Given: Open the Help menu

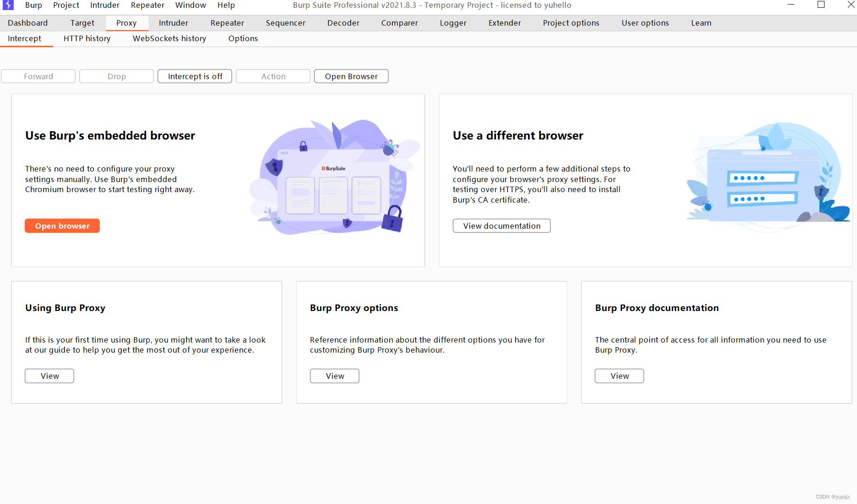Looking at the screenshot, I should [226, 5].
